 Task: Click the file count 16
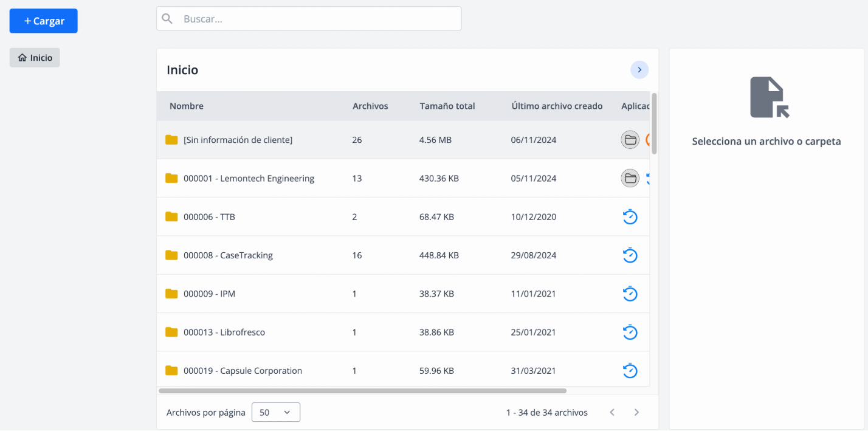point(357,255)
